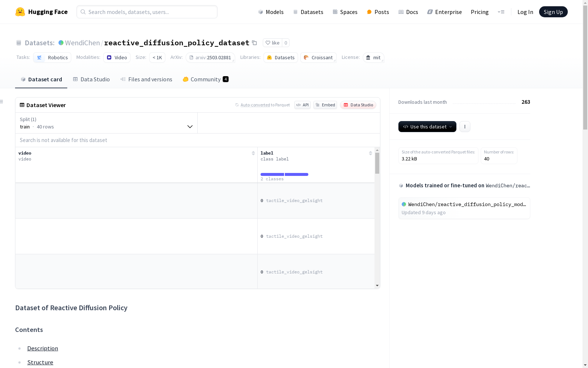Click the Croissant metadata badge
588x368 pixels.
pos(318,57)
